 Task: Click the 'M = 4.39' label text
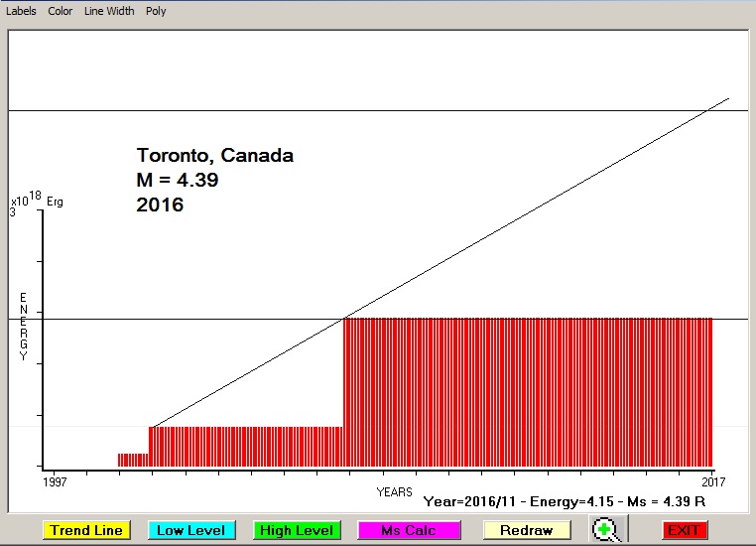click(x=177, y=181)
